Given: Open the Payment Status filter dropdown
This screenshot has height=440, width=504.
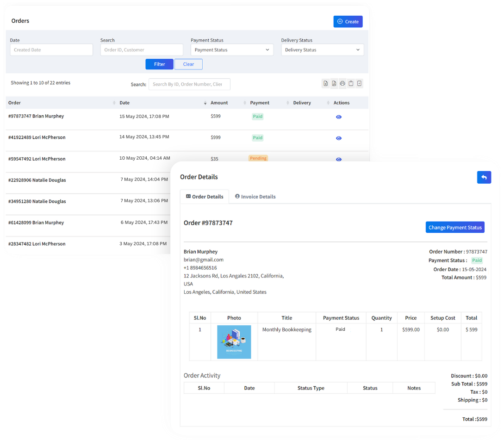Looking at the screenshot, I should 232,50.
